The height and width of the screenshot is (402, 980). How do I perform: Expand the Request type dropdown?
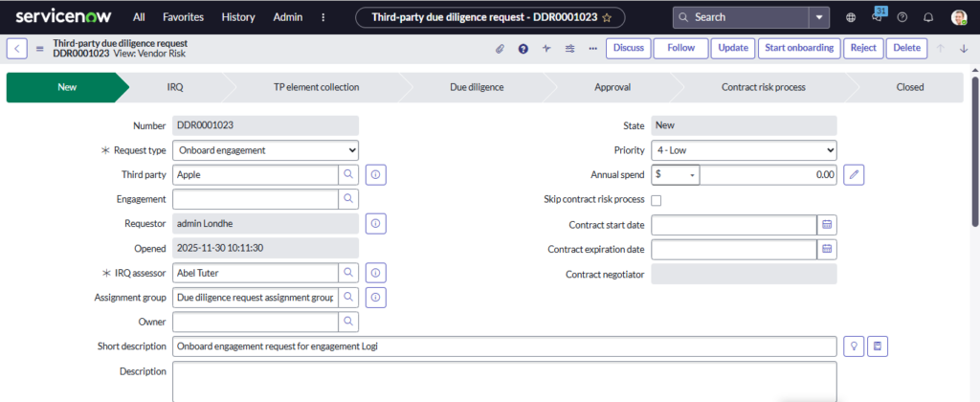(265, 150)
